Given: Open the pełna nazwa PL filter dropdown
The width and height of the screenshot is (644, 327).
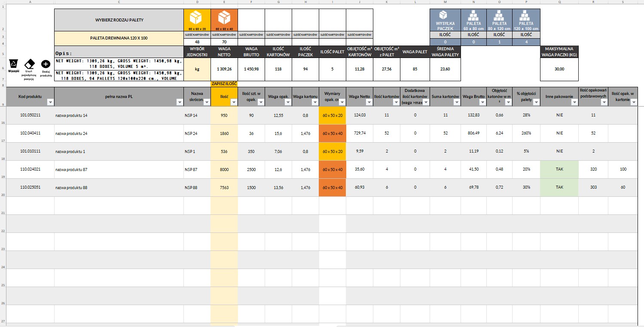Looking at the screenshot, I should 179,102.
